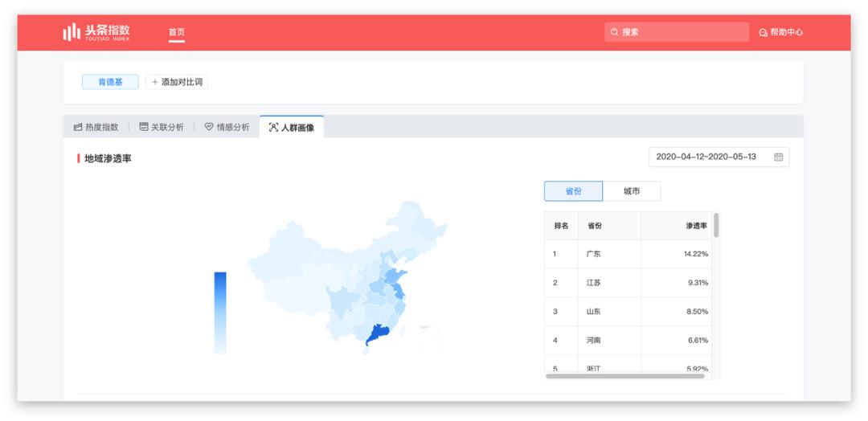Click the table's vertical scrollbar thumb

click(716, 225)
